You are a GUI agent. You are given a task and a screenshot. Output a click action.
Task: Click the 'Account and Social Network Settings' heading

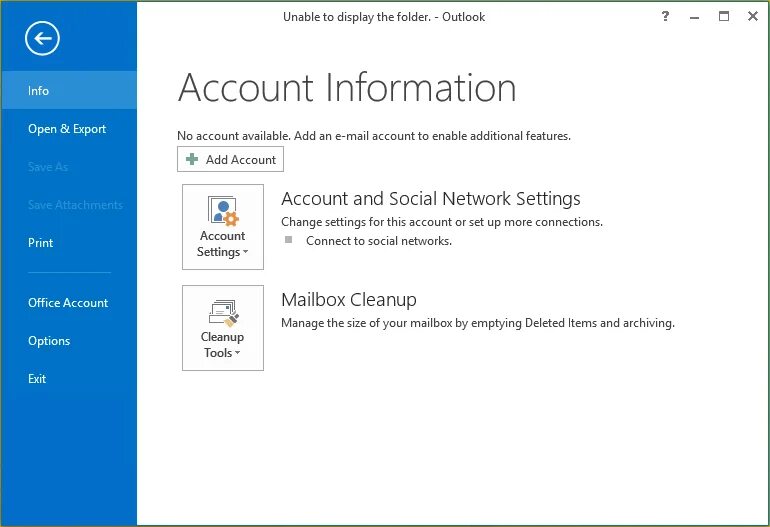coord(431,199)
